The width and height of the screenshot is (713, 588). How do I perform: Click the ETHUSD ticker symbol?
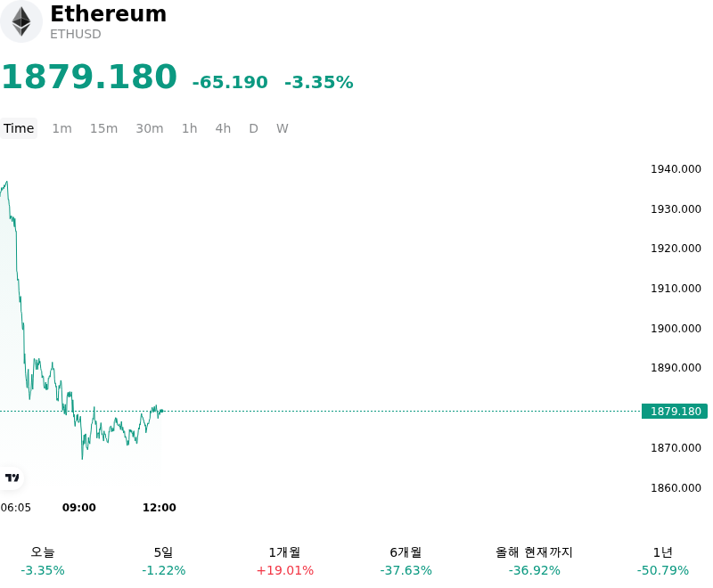click(x=76, y=34)
